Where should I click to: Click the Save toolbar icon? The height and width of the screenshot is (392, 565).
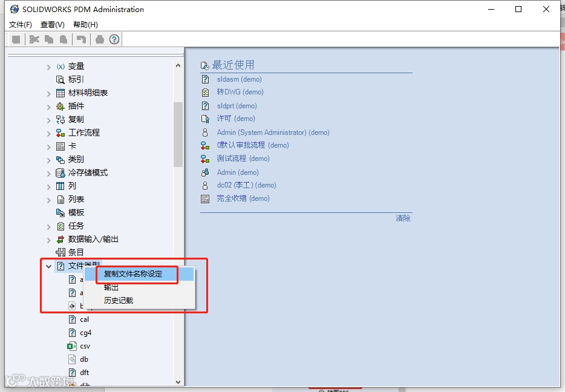coord(16,39)
